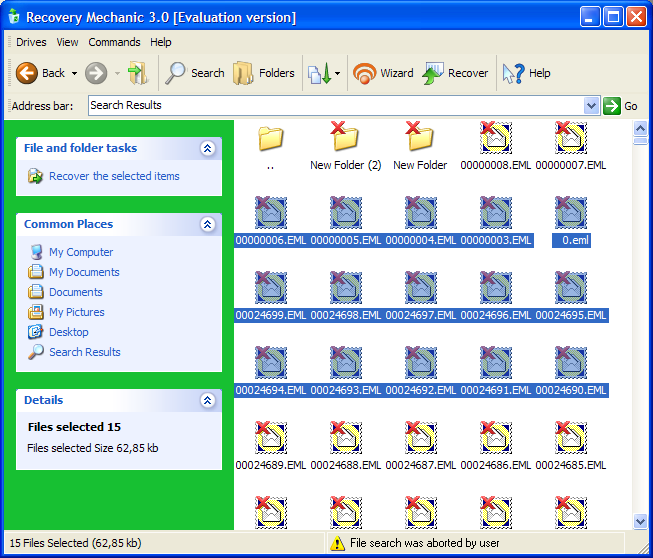The height and width of the screenshot is (558, 653).
Task: Select the 00000008.EML file icon
Action: pos(496,137)
